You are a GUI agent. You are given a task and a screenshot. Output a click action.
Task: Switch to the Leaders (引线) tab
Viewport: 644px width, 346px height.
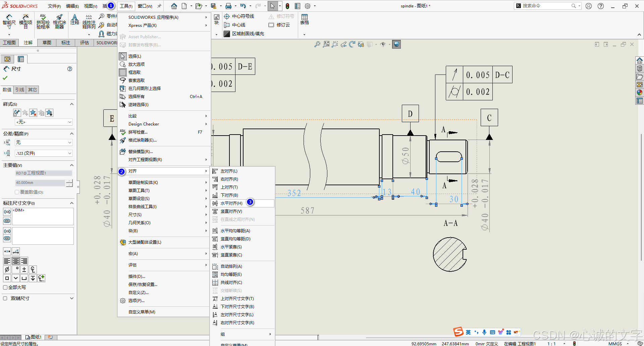pos(20,90)
